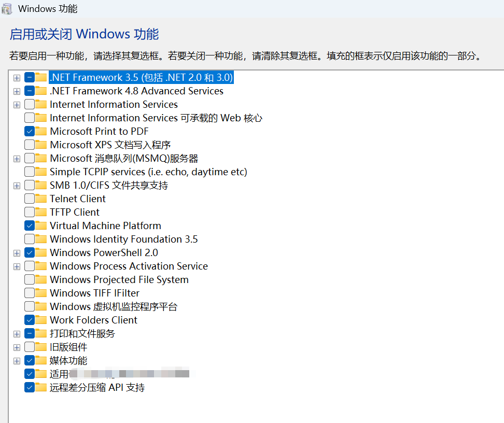Click folder icon beside Windows TIFF IFilter

click(41, 293)
